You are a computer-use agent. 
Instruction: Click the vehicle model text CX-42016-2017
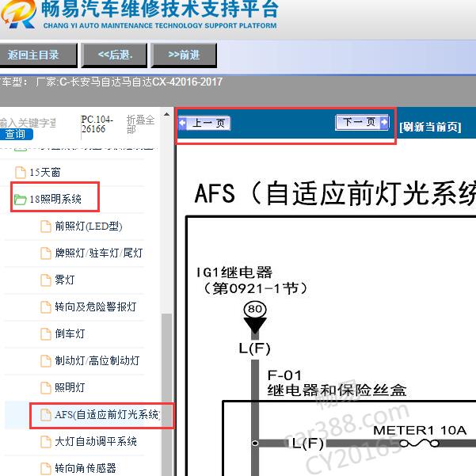click(x=187, y=82)
